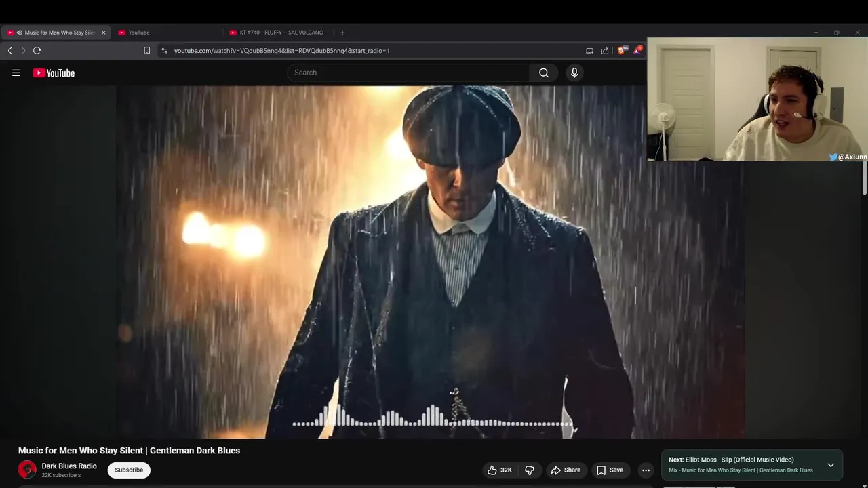Go forward with browser forward arrow

[x=23, y=50]
